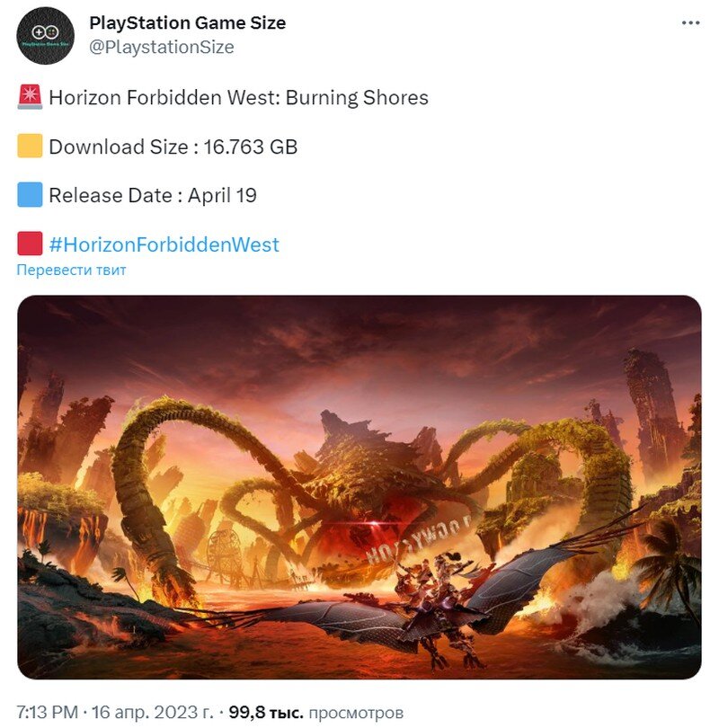The image size is (719, 728).
Task: Click the red square emoji before hashtag
Action: (30, 244)
